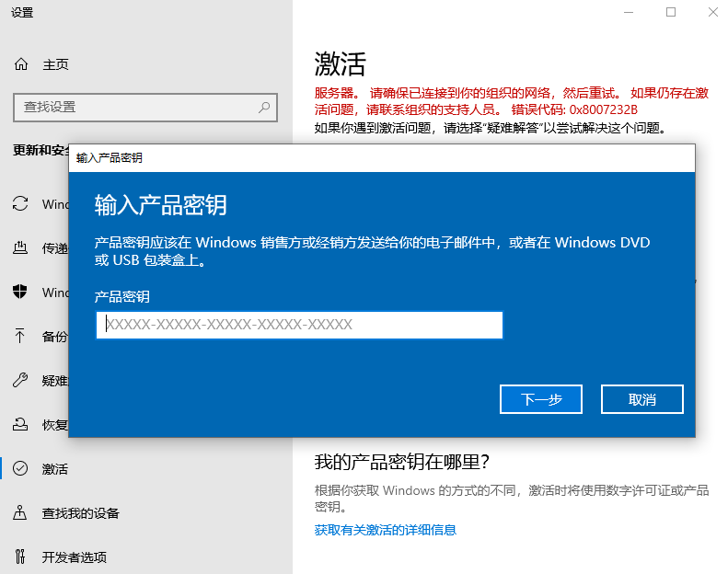Viewport: 728px width, 574px height.
Task: Select the recovery icon
Action: [x=20, y=424]
